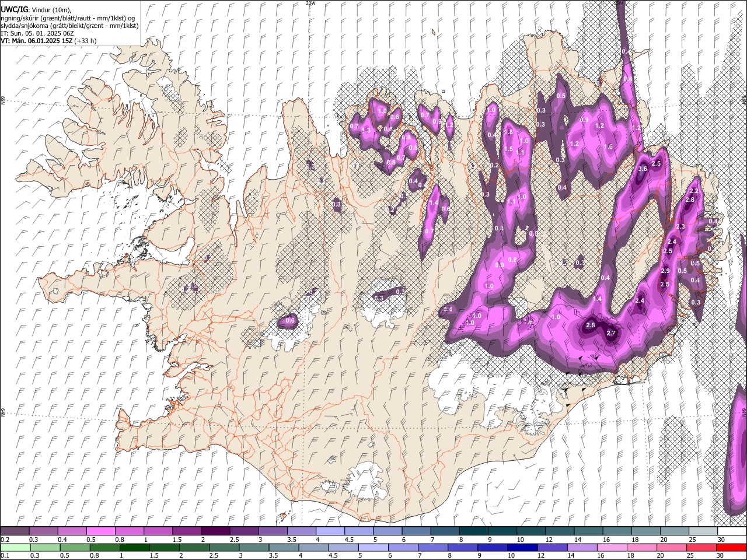Pick the 0.8 swatch in the purple snow scale
Image resolution: width=747 pixels, height=560 pixels.
[x=129, y=531]
